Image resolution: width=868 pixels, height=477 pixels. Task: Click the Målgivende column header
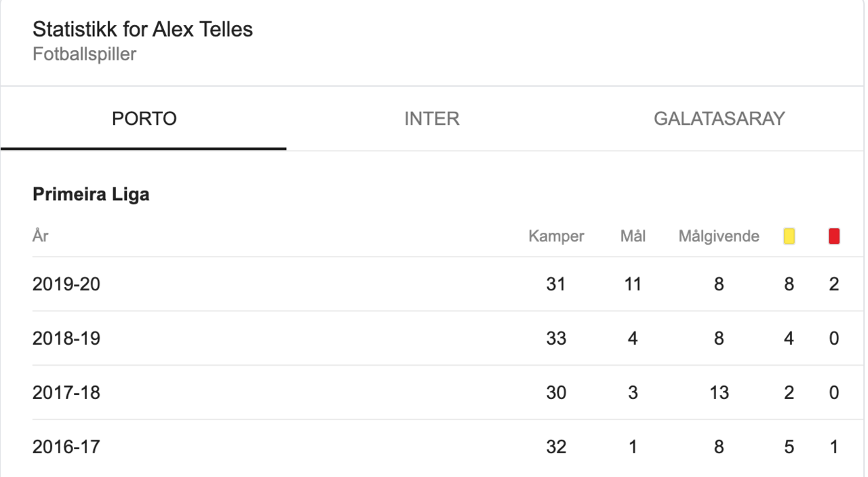pos(719,237)
